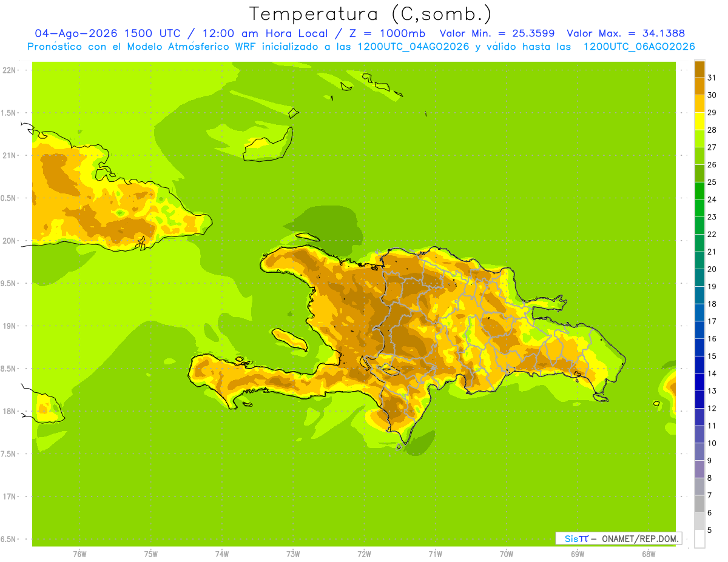Viewport: 728px width, 562px height.
Task: Click the legend swatch between 30 and 31
Action: click(x=699, y=86)
